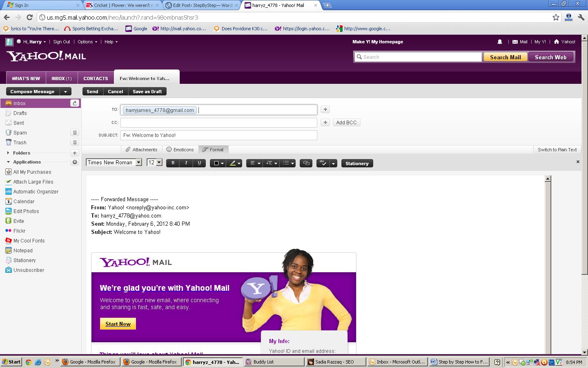Toggle bold formatting
Screen dimensions: 588x368
173,163
